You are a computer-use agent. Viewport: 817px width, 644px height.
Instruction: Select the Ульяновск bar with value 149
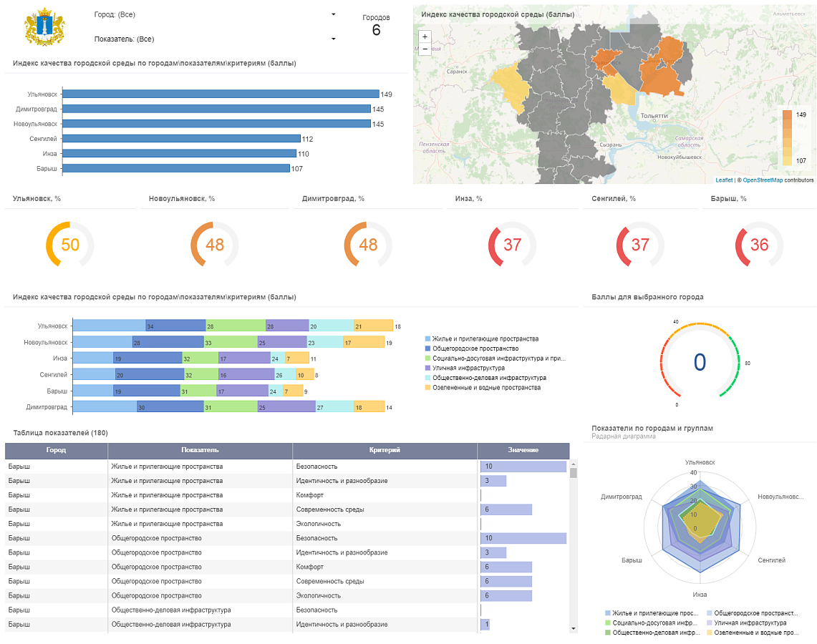click(x=221, y=94)
